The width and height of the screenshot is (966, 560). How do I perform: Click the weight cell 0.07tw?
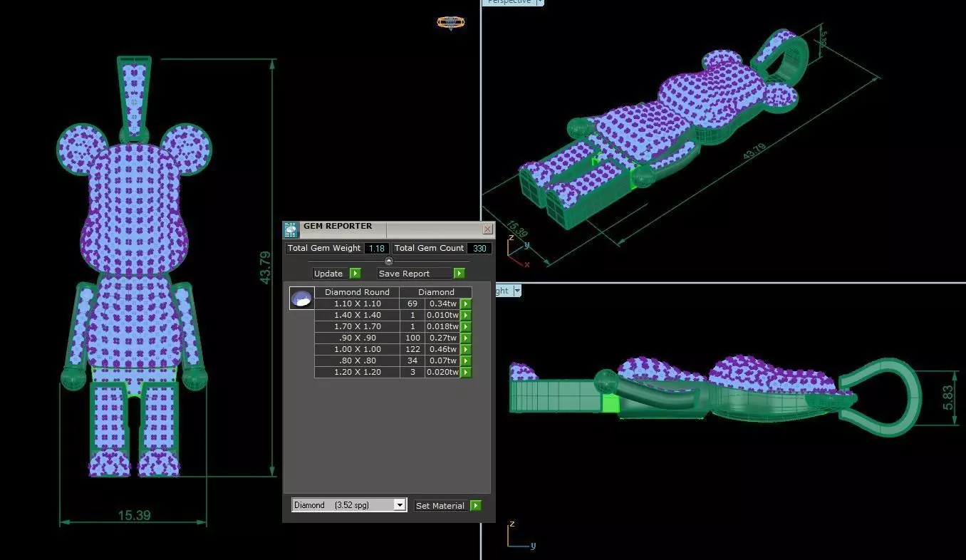click(x=443, y=361)
